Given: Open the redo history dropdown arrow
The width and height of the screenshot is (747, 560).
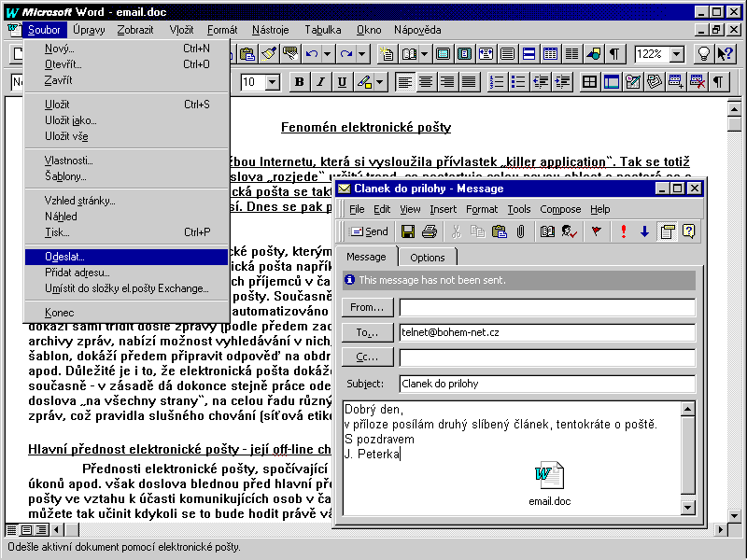Looking at the screenshot, I should (362, 54).
